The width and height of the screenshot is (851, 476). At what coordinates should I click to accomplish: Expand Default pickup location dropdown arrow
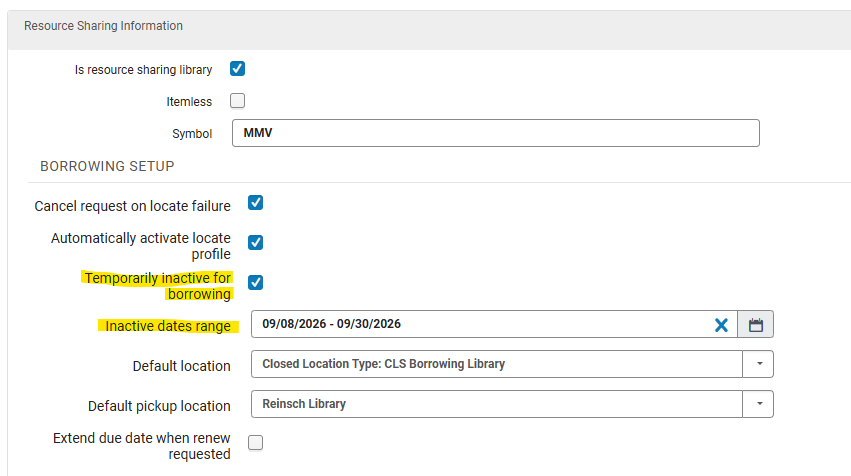pyautogui.click(x=758, y=404)
